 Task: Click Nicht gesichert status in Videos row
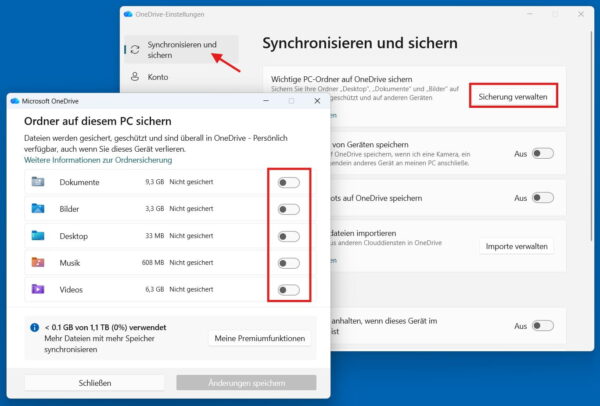(191, 289)
